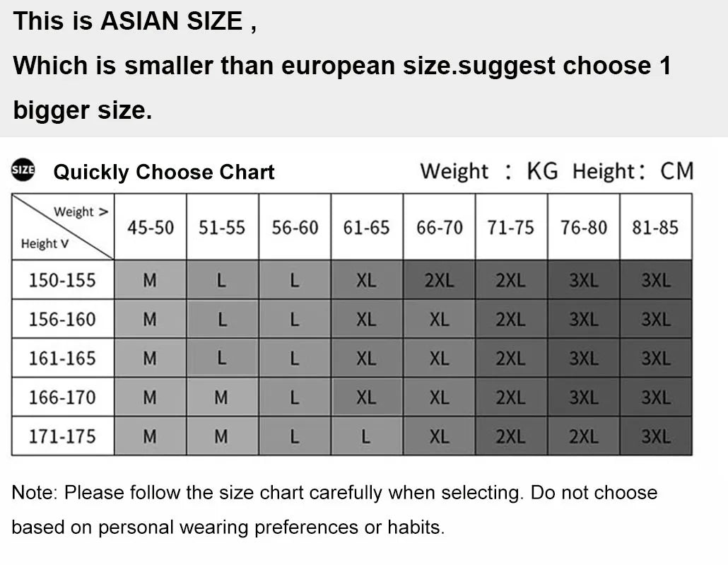This screenshot has width=728, height=565.
Task: Select the 51-55 weight column header
Action: tap(222, 228)
